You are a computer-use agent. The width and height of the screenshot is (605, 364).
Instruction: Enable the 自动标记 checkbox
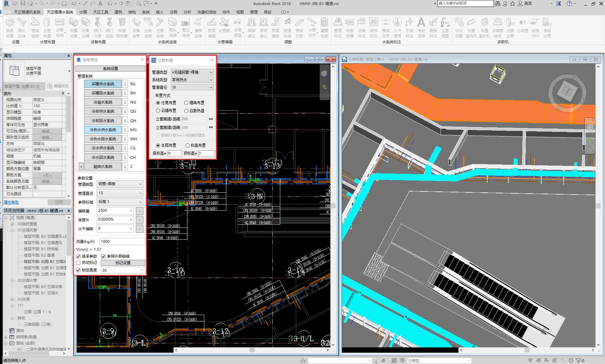[x=78, y=263]
